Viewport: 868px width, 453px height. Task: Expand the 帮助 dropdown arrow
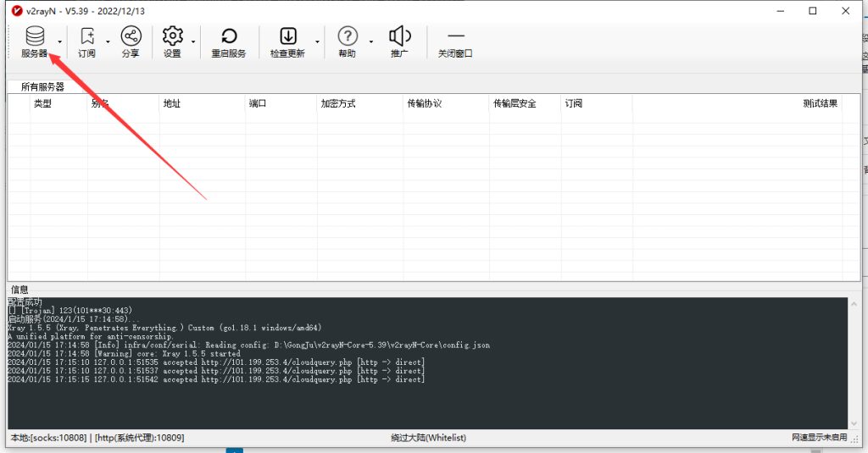(371, 42)
